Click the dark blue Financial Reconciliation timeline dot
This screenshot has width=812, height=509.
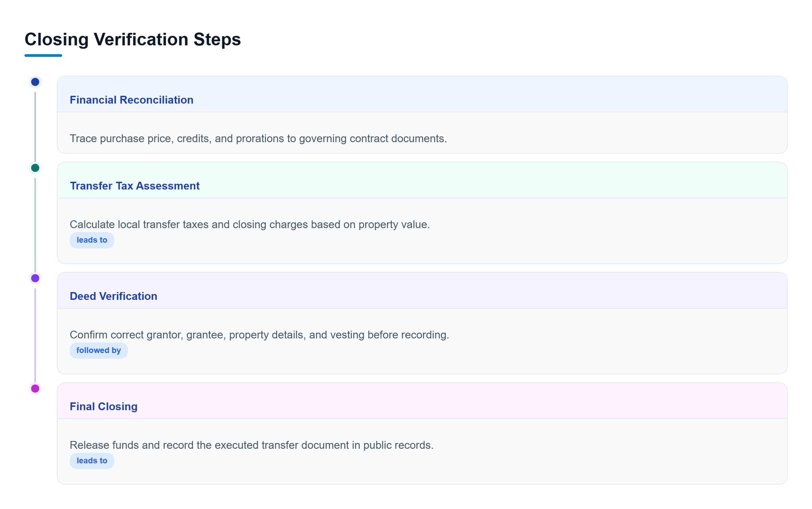pyautogui.click(x=35, y=82)
